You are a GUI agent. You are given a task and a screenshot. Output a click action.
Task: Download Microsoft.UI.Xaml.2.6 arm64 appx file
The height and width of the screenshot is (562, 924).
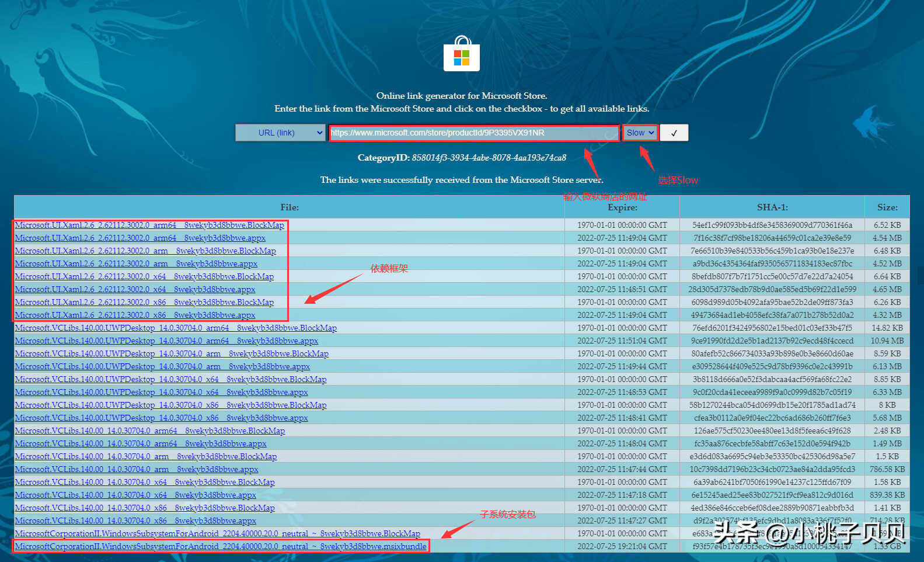[x=140, y=238]
